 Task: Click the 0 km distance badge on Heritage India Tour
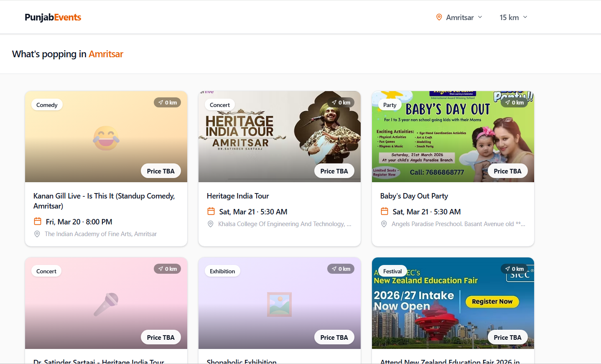[341, 102]
